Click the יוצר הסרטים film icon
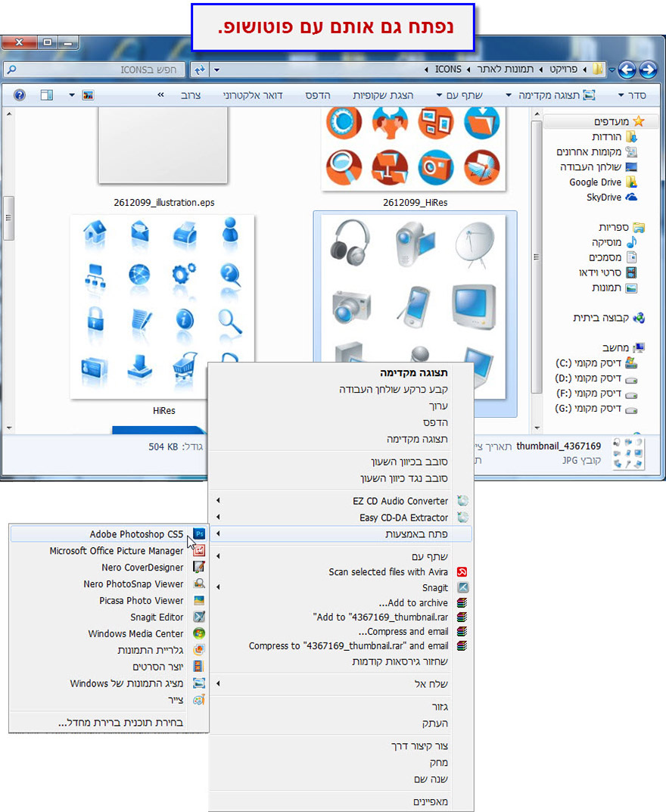Image resolution: width=666 pixels, height=812 pixels. pos(199,667)
